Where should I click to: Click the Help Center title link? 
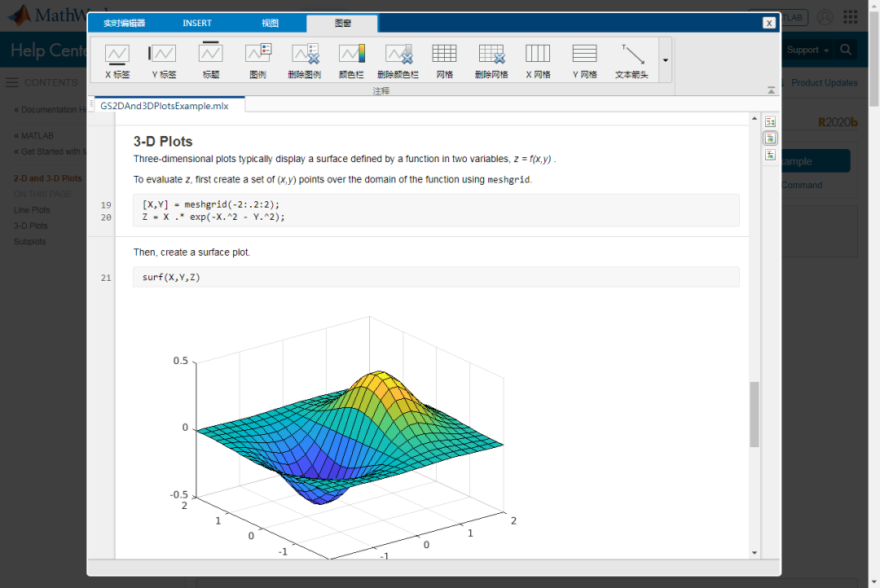pyautogui.click(x=50, y=50)
